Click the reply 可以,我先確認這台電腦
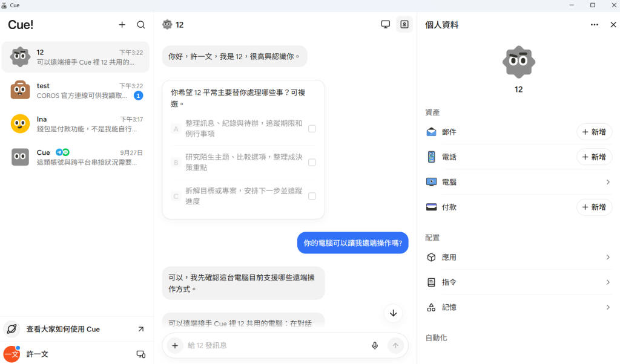 (243, 283)
